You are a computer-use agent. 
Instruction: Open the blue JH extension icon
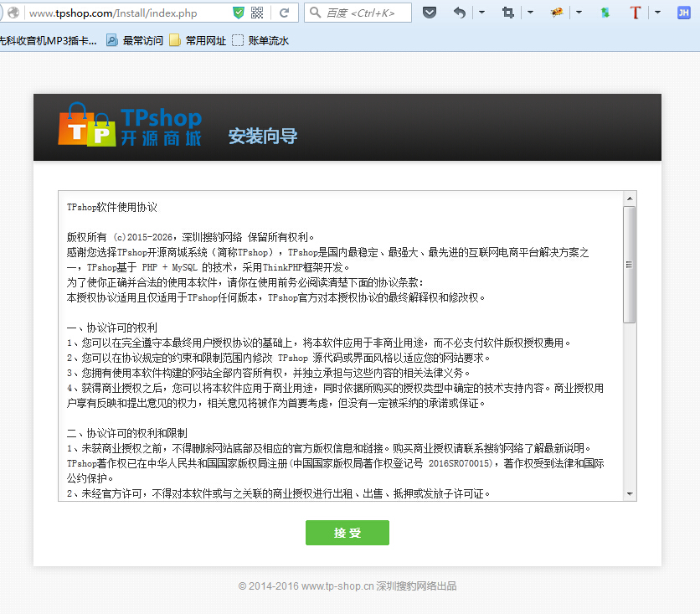[x=683, y=13]
